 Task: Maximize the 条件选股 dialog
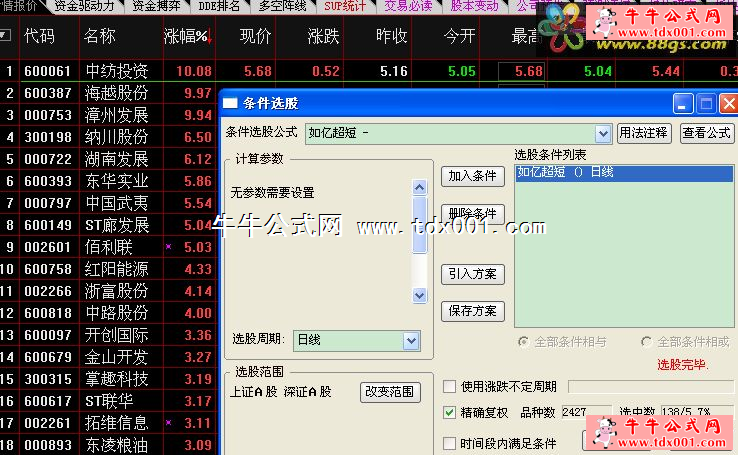[x=706, y=104]
